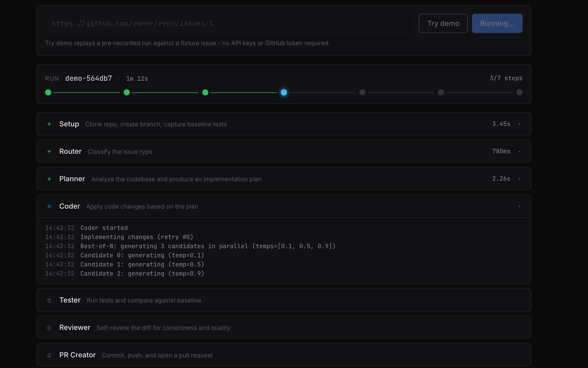The height and width of the screenshot is (368, 588).
Task: Click the 'Implementing changes (retry #0)' log line
Action: pyautogui.click(x=137, y=237)
